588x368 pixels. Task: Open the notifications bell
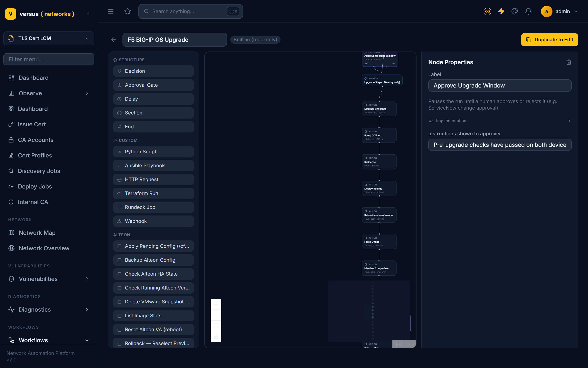coord(528,11)
